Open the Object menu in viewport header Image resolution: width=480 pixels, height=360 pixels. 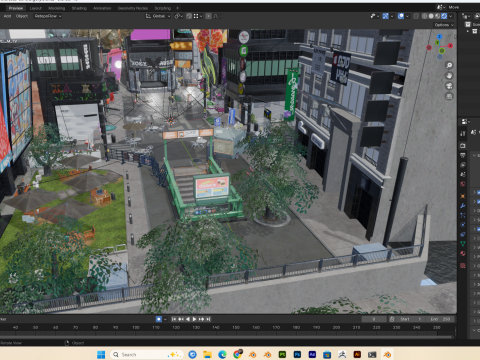coord(22,16)
